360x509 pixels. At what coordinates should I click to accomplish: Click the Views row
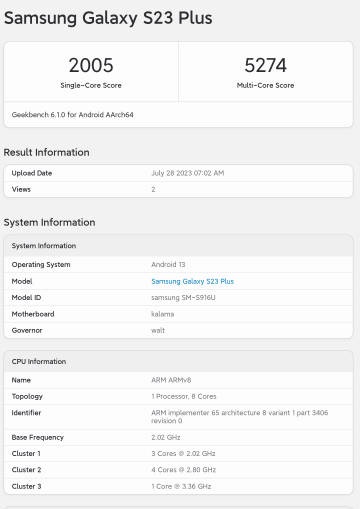(178, 189)
